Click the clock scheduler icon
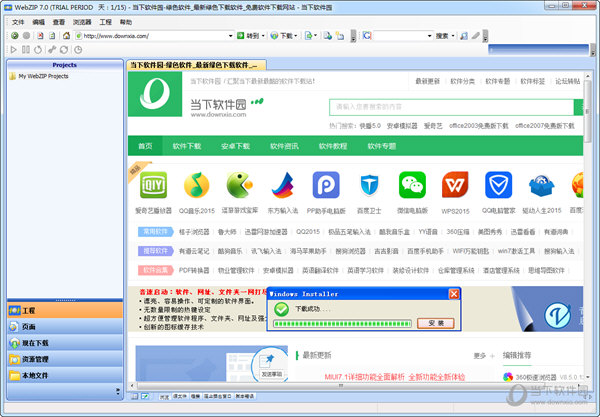600x417 pixels. point(78,50)
